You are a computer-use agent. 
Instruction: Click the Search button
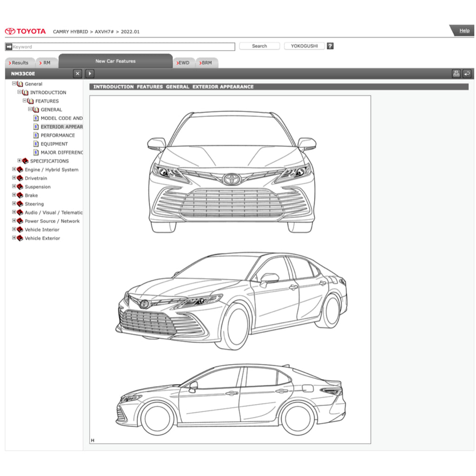pyautogui.click(x=259, y=46)
